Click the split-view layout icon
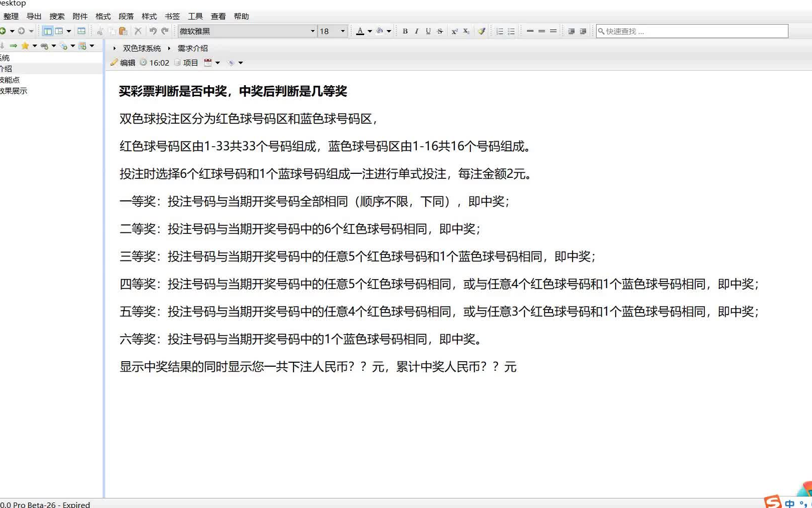Image resolution: width=812 pixels, height=508 pixels. coord(81,31)
